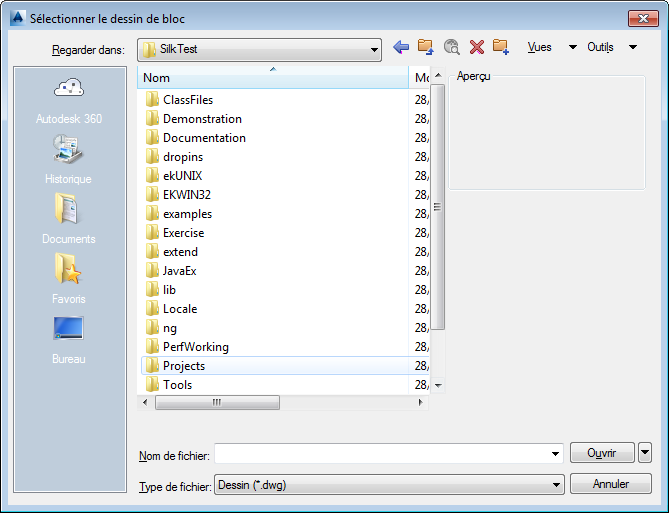Open Autodesk 360 cloud location
669x513 pixels.
69,101
